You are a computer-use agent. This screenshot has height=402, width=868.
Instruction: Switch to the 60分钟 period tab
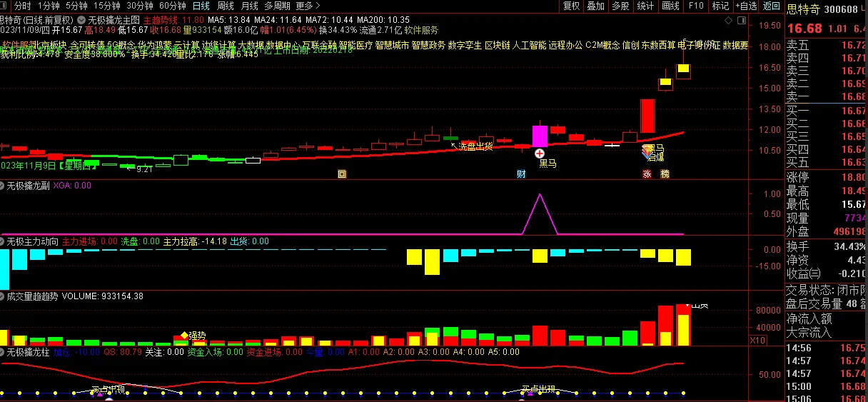tap(172, 6)
